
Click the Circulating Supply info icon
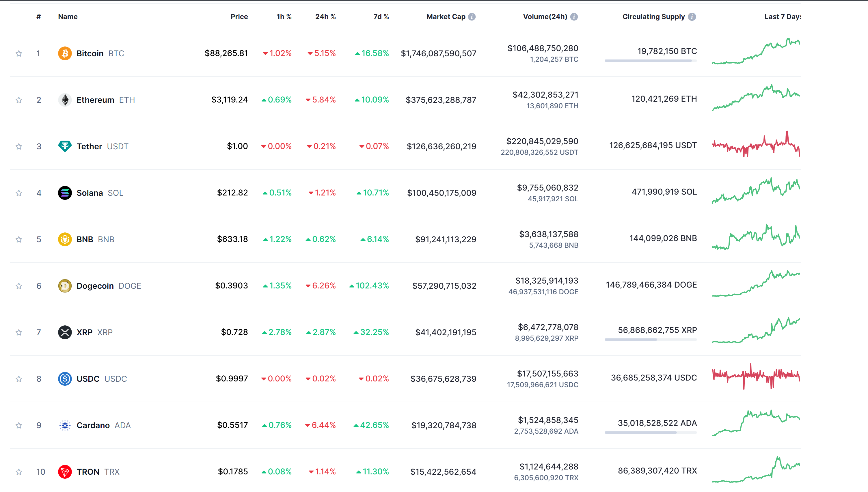tap(692, 17)
